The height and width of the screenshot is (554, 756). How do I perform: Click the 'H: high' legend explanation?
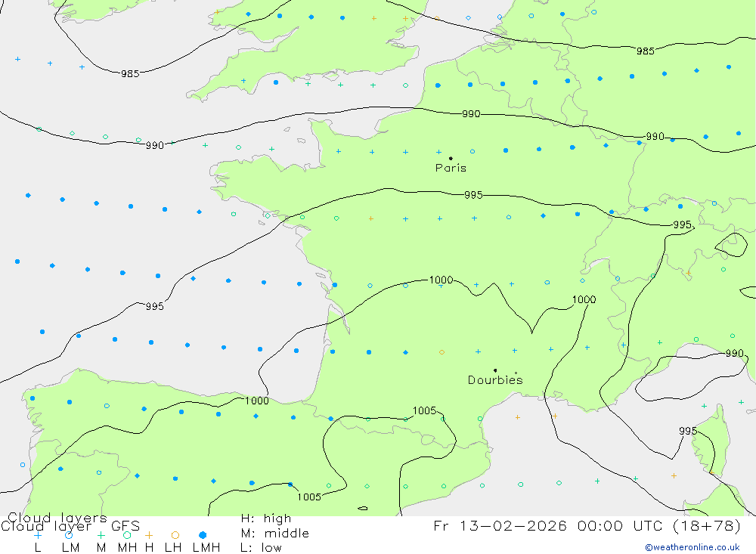click(266, 518)
